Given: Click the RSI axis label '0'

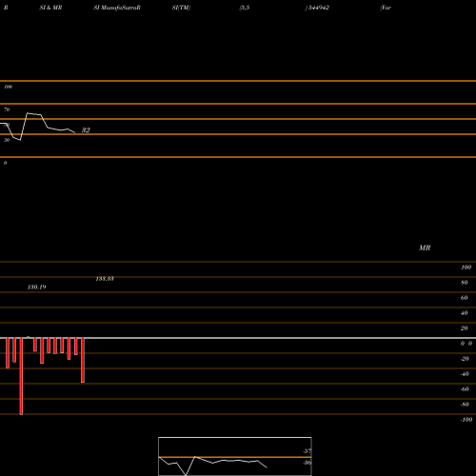Looking at the screenshot, I should pos(5,163).
